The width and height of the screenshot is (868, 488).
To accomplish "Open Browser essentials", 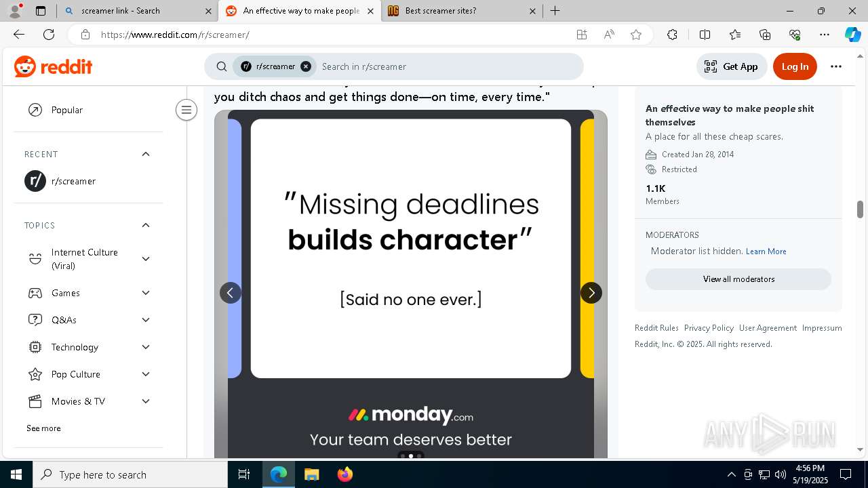I will coord(795,35).
